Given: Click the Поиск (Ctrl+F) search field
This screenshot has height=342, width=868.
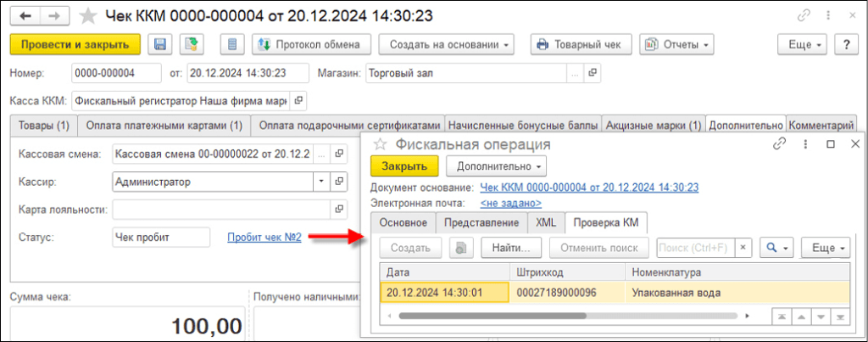Looking at the screenshot, I should click(x=695, y=248).
